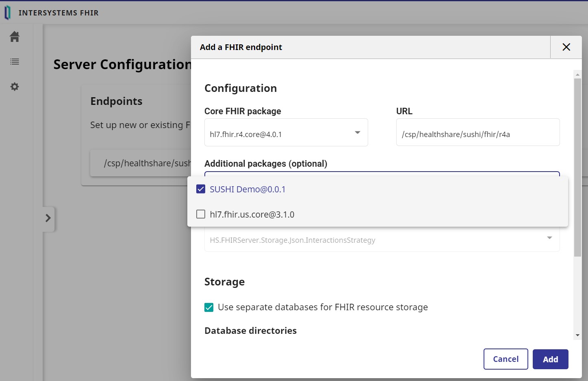Open the list view sidebar icon
The width and height of the screenshot is (588, 381).
tap(15, 62)
